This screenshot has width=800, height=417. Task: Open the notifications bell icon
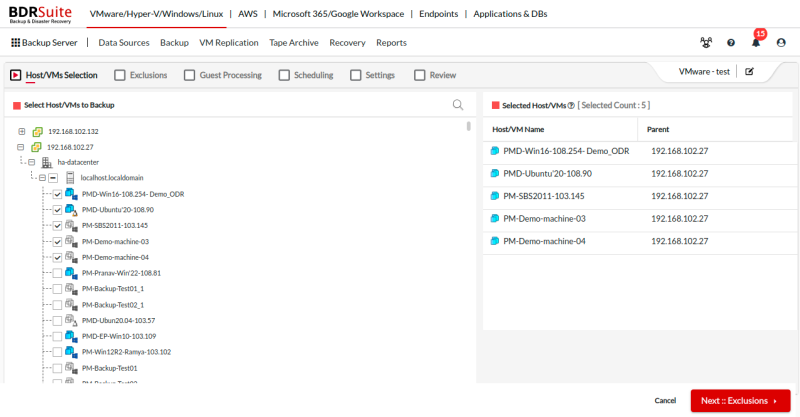point(756,43)
